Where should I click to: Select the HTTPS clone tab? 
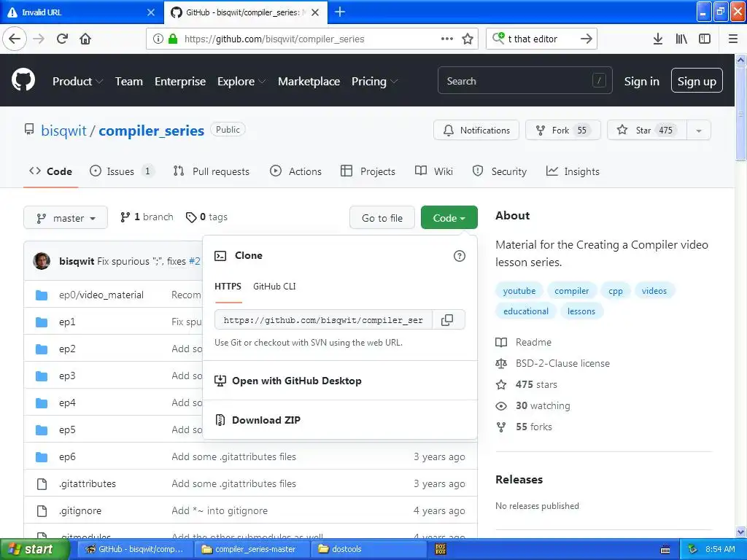(x=228, y=286)
